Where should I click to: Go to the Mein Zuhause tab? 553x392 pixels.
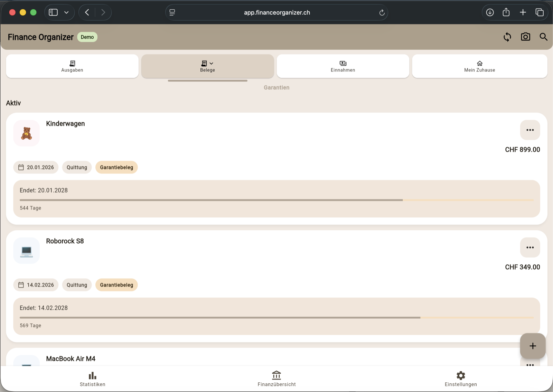tap(480, 66)
